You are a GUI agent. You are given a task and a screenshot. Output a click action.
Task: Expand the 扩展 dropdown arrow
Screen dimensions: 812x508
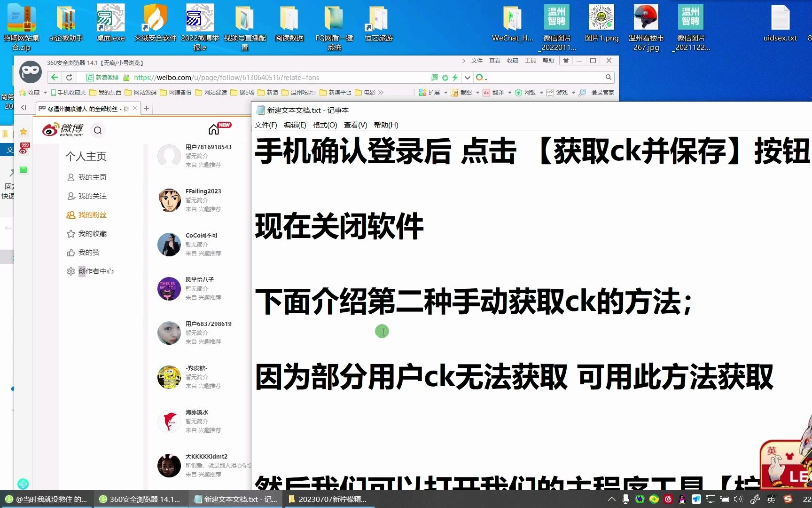[x=445, y=93]
